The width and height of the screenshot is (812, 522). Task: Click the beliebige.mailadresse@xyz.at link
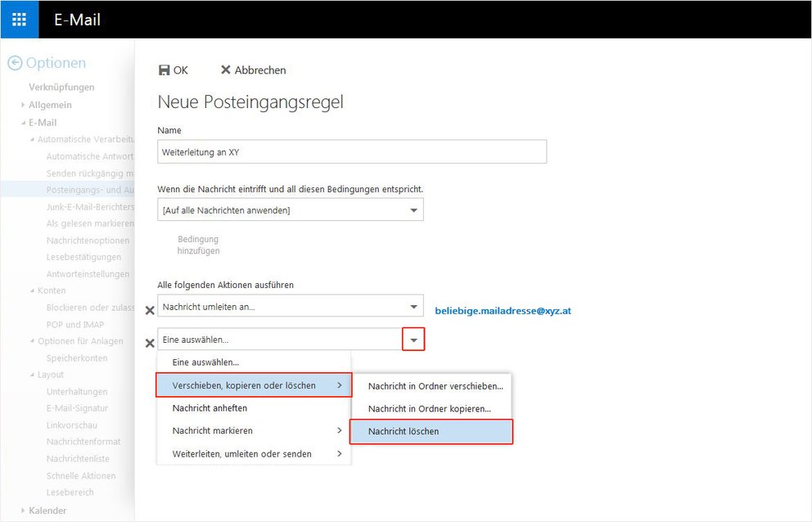coord(503,311)
